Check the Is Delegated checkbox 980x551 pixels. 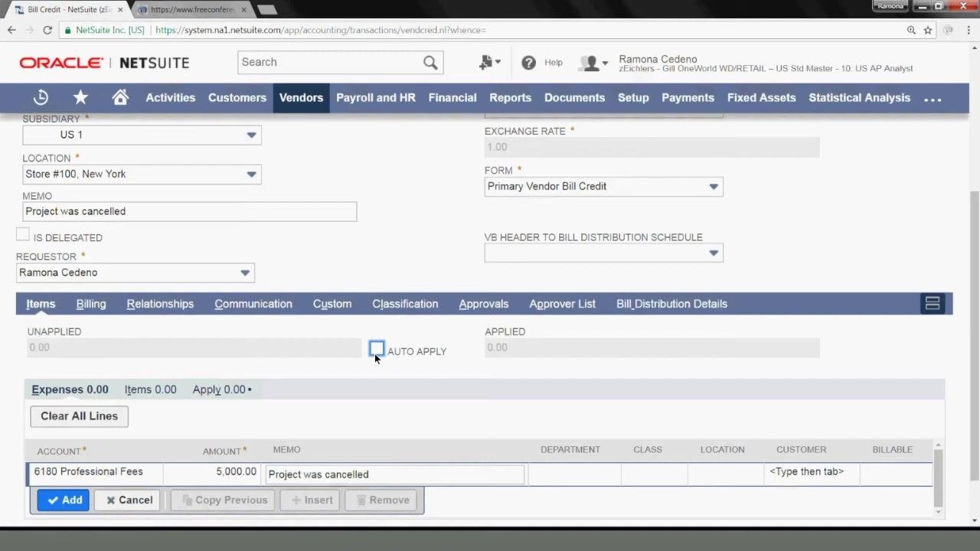(x=23, y=235)
